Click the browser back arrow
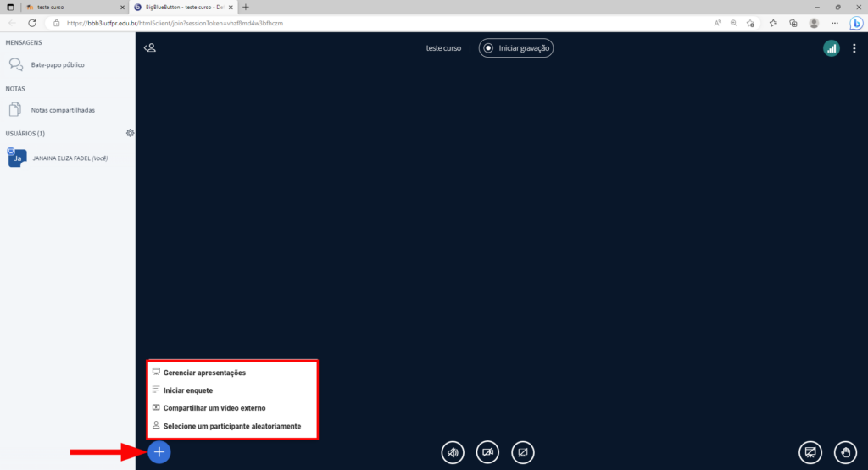This screenshot has width=868, height=470. pyautogui.click(x=12, y=23)
